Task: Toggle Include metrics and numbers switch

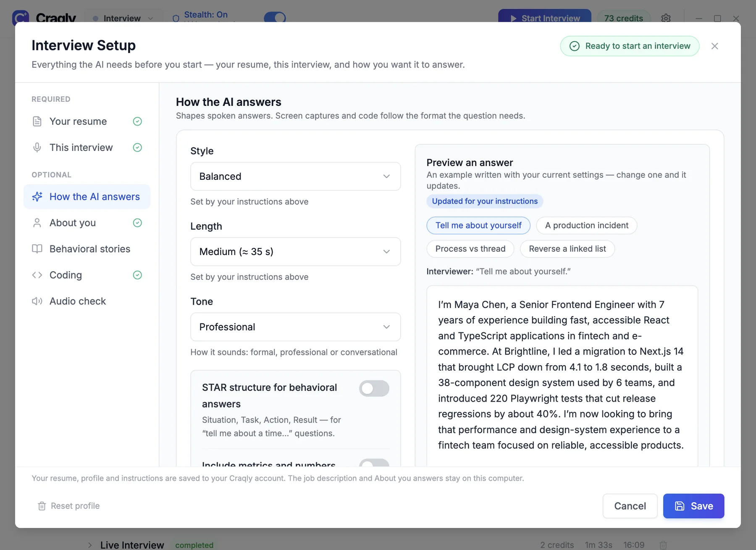Action: coord(374,463)
